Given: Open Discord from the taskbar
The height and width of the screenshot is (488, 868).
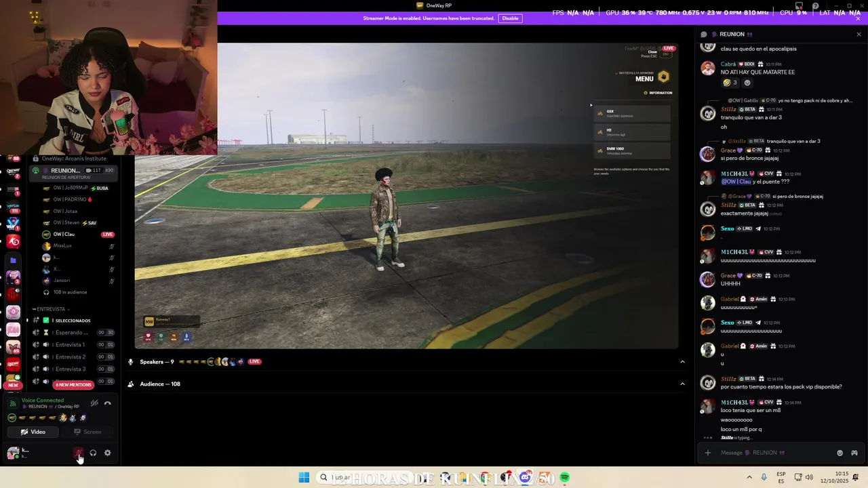Looking at the screenshot, I should click(526, 478).
